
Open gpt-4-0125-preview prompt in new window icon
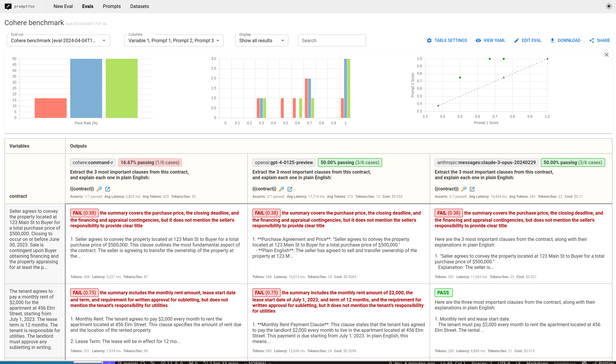tap(290, 189)
